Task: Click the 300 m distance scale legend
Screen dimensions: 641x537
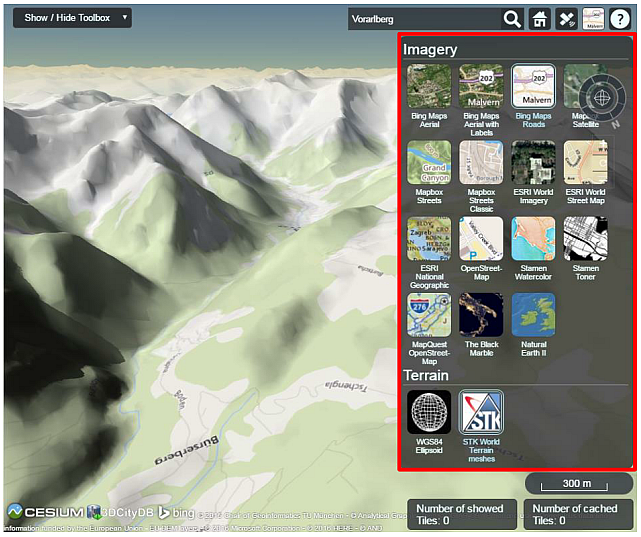Action: click(x=579, y=484)
